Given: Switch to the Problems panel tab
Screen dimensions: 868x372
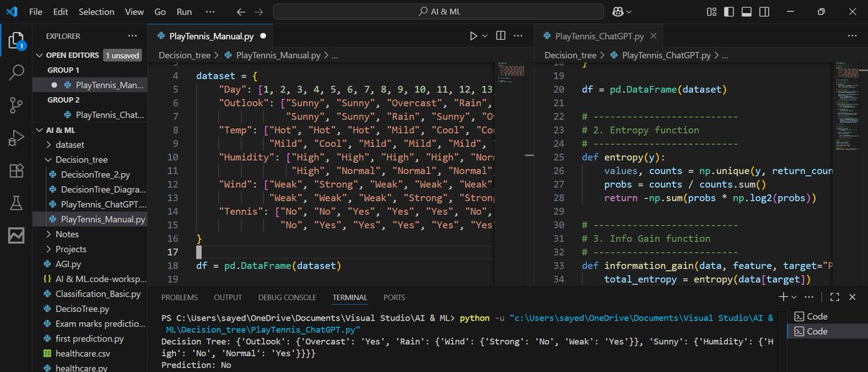Looking at the screenshot, I should 179,297.
